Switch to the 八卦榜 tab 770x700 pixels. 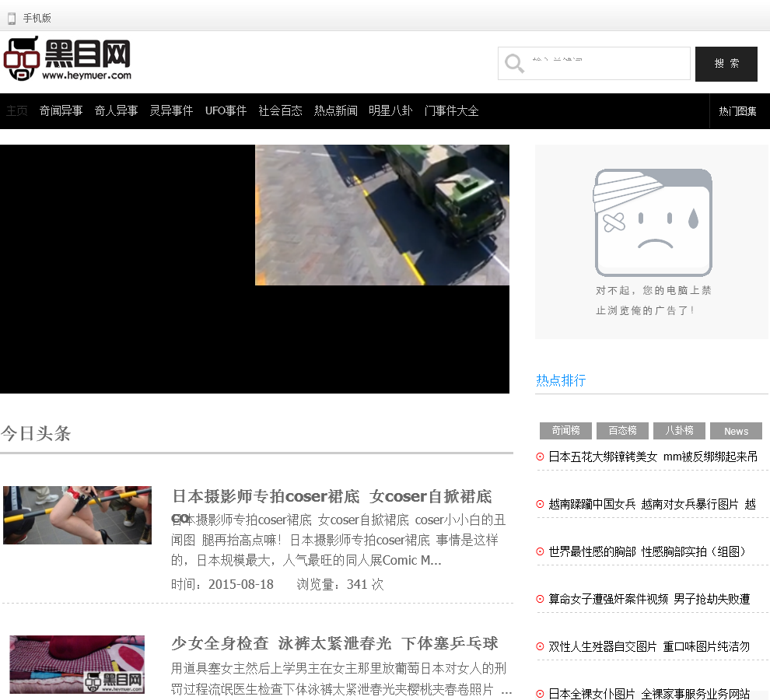(680, 431)
